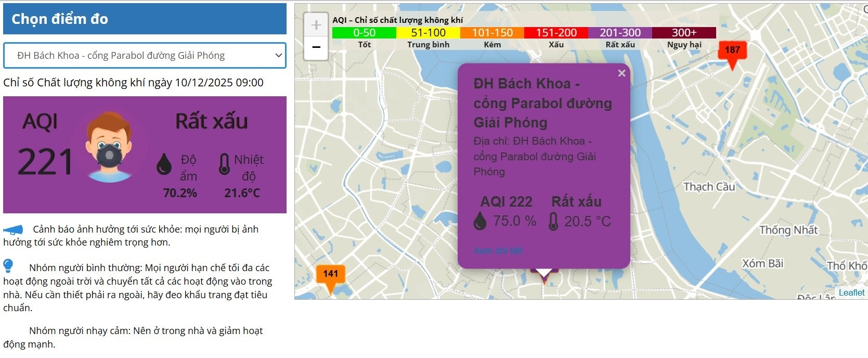Click the orange 141 AQI map marker
The height and width of the screenshot is (358, 868).
point(330,275)
